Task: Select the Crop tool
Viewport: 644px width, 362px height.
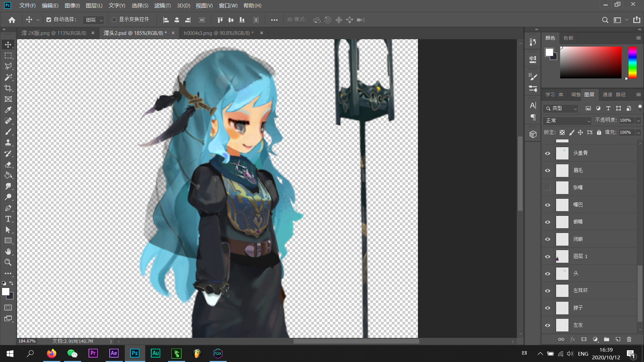Action: pyautogui.click(x=8, y=88)
